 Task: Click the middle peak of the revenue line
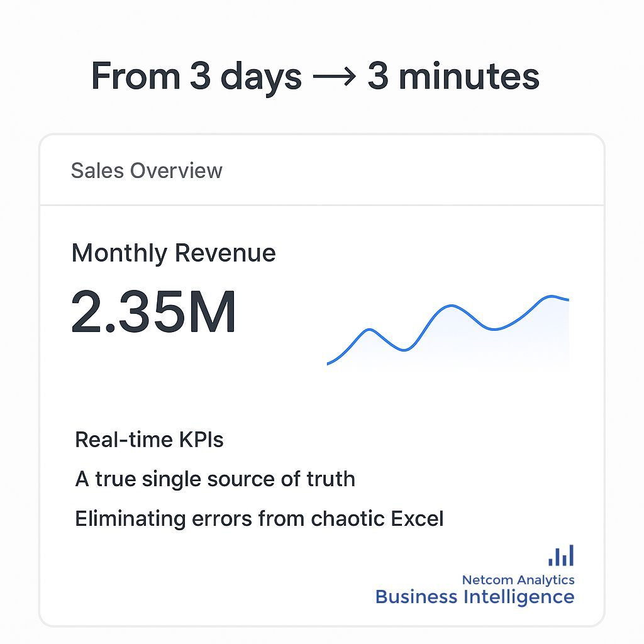(452, 306)
